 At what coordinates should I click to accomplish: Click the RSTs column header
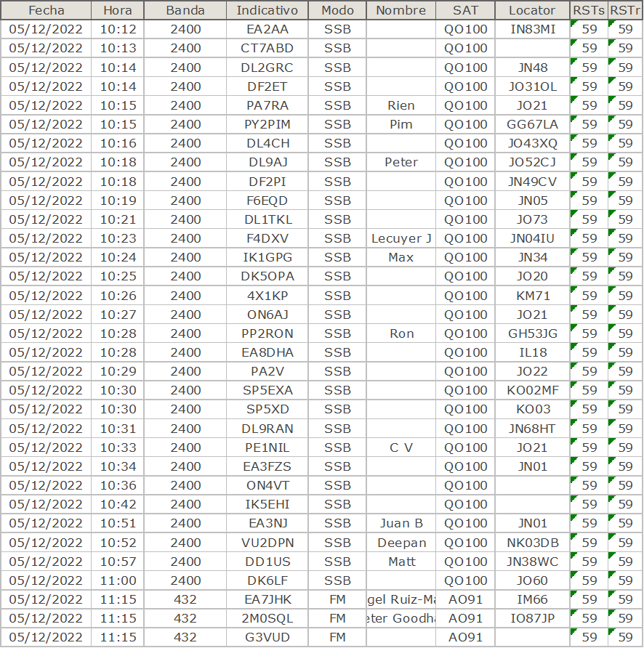tap(589, 10)
